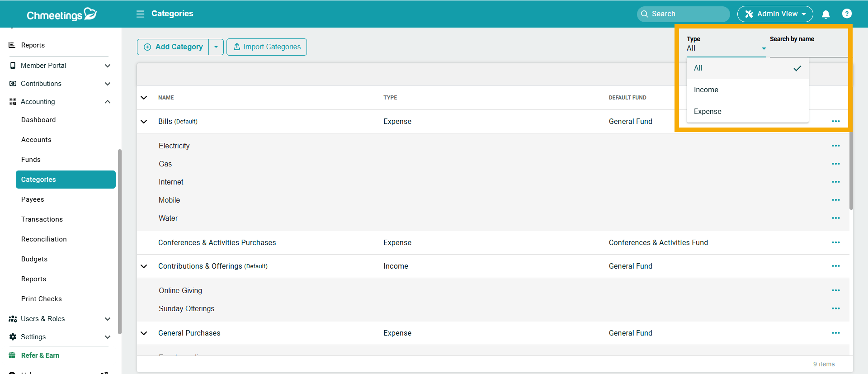Open Accounting Reports submenu item

(x=33, y=279)
